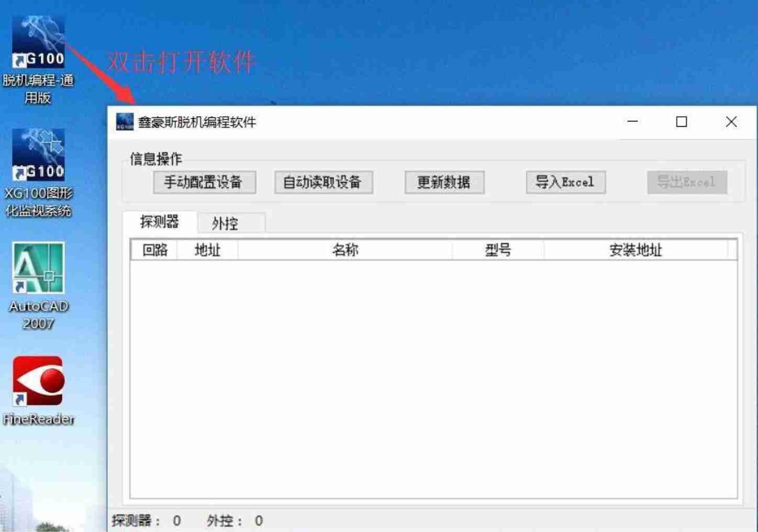Image resolution: width=758 pixels, height=532 pixels.
Task: Switch to the 外控 tab
Action: (226, 224)
